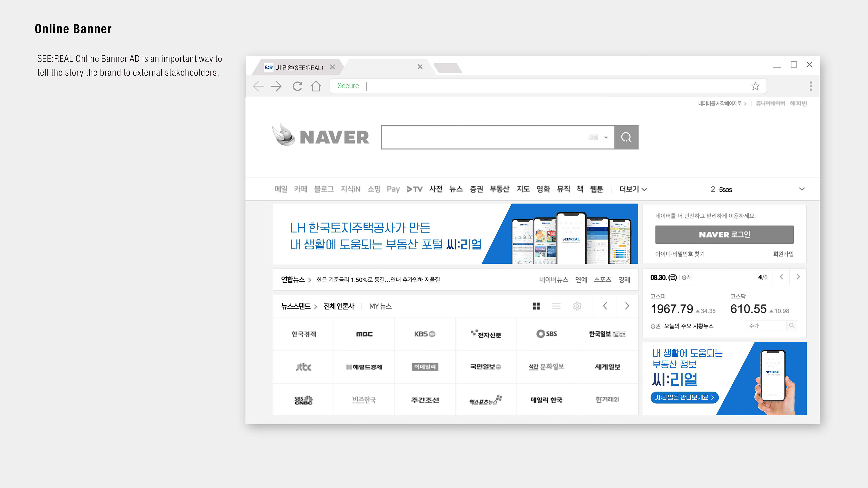Screen dimensions: 868x488
Task: Open the 사전 menu item
Action: tap(436, 189)
